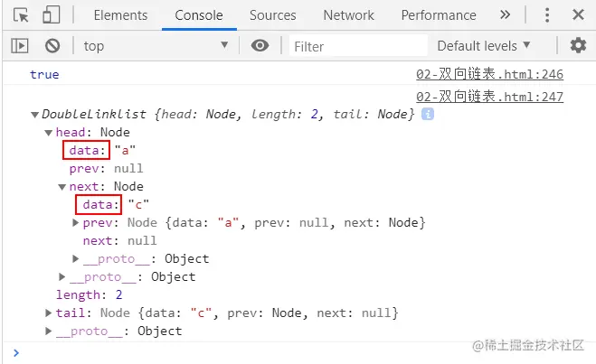Image resolution: width=596 pixels, height=364 pixels.
Task: Show the console sidebar panel icon
Action: click(20, 46)
